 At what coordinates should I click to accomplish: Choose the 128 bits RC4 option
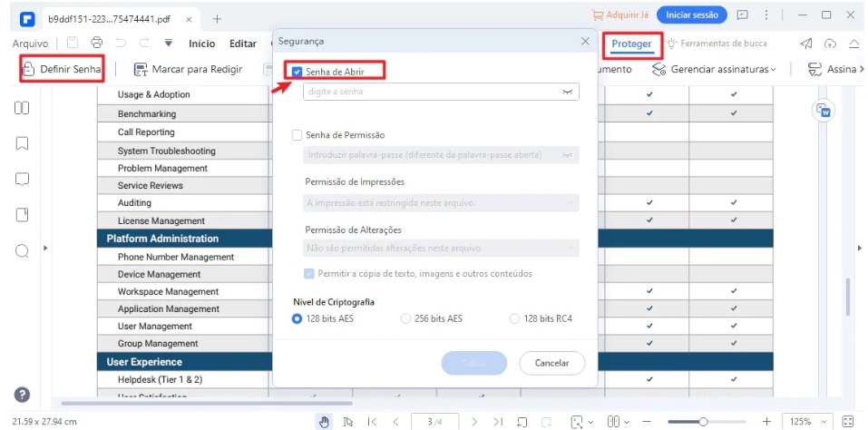click(515, 318)
